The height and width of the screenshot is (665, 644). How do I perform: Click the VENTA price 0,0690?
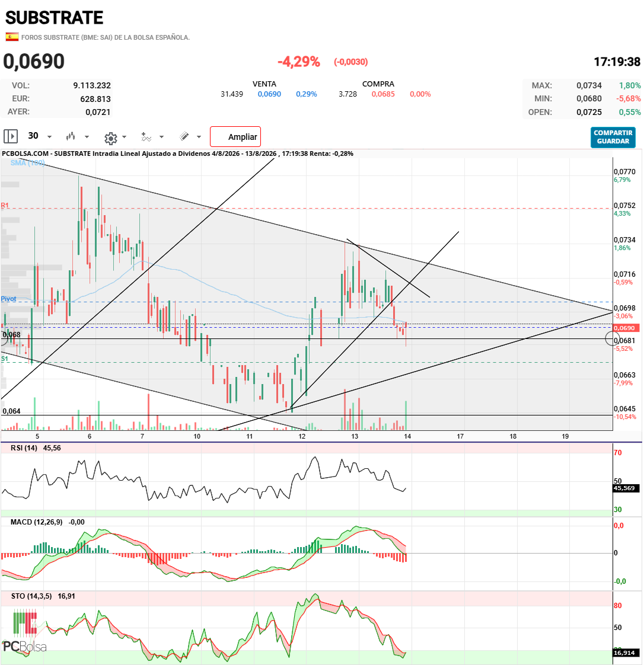coord(269,94)
